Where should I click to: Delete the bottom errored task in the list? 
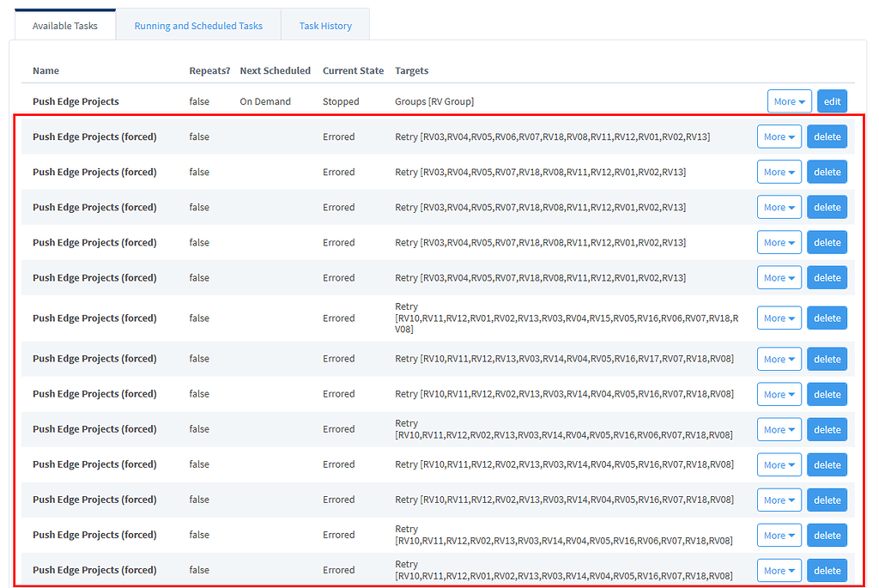(x=826, y=570)
